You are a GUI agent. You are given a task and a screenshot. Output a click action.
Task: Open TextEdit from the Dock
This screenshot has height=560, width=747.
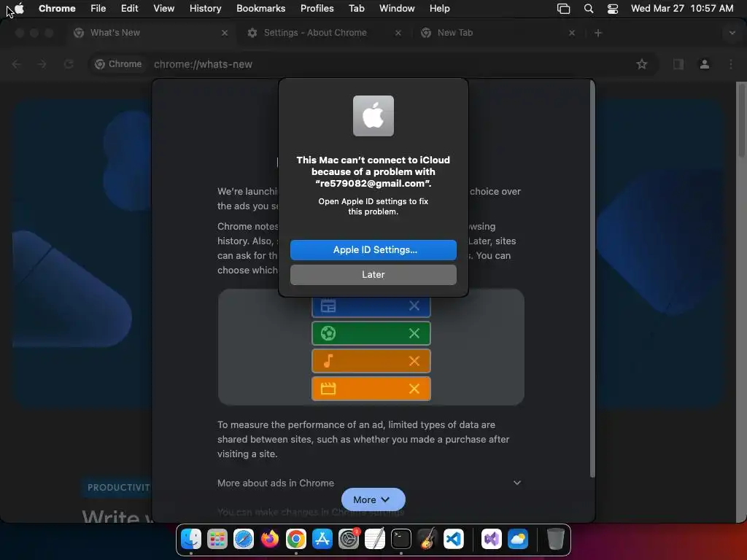tap(375, 539)
